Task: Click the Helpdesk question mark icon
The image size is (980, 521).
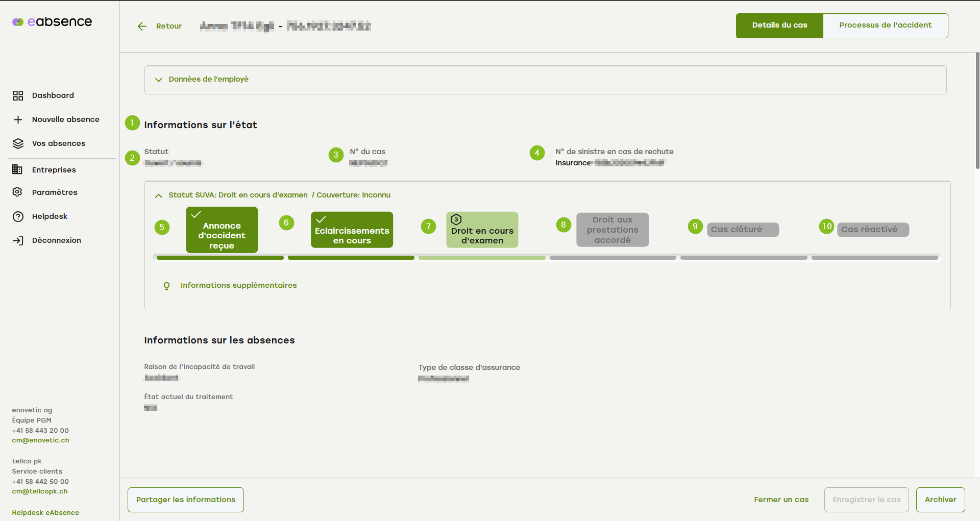Action: tap(18, 216)
